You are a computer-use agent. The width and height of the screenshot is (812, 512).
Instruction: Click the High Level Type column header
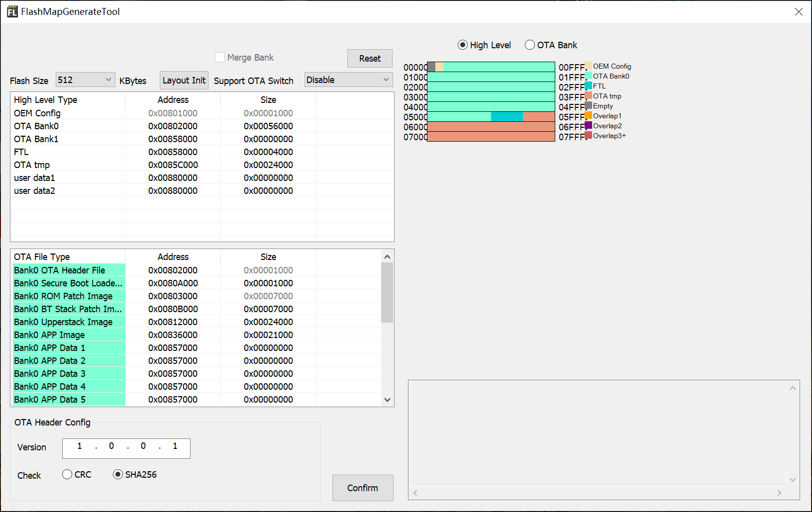68,100
